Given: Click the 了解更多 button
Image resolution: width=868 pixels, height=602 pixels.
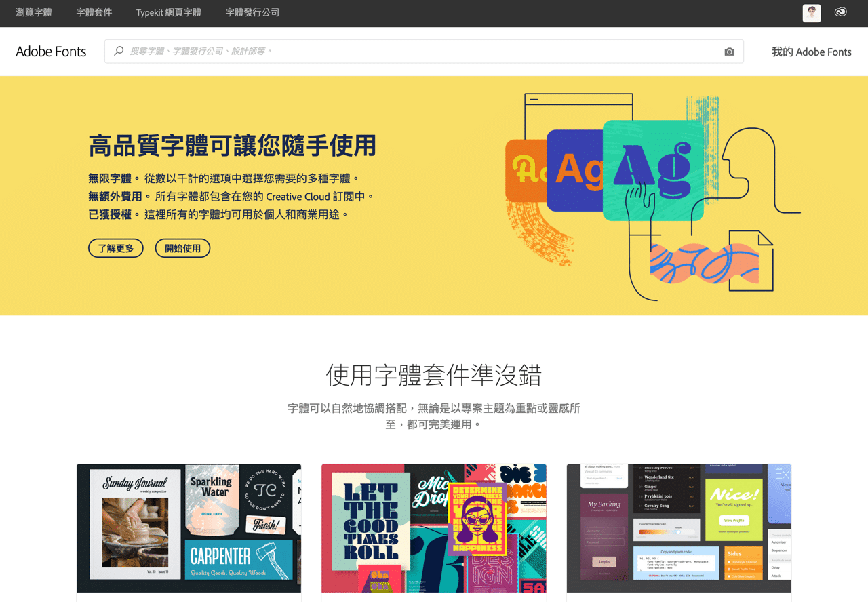Looking at the screenshot, I should click(116, 248).
